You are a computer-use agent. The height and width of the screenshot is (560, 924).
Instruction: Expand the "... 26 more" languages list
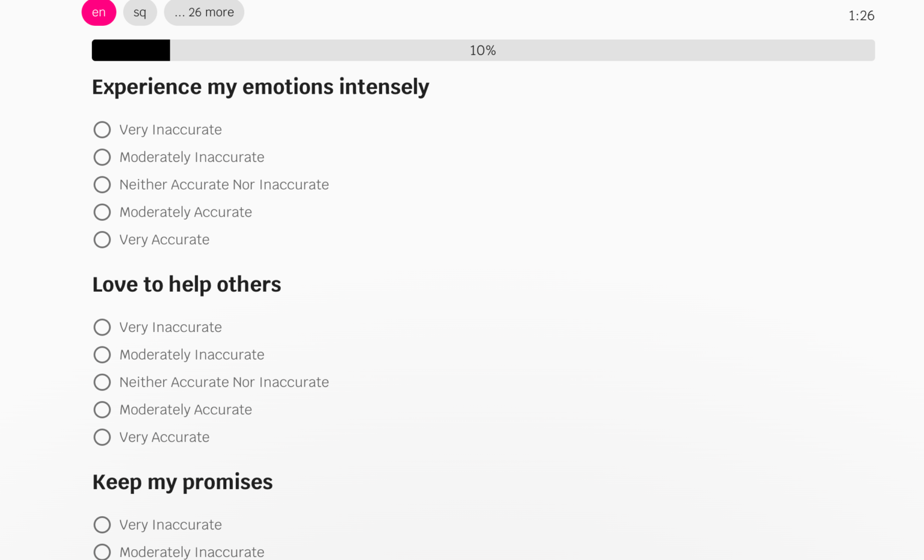204,12
